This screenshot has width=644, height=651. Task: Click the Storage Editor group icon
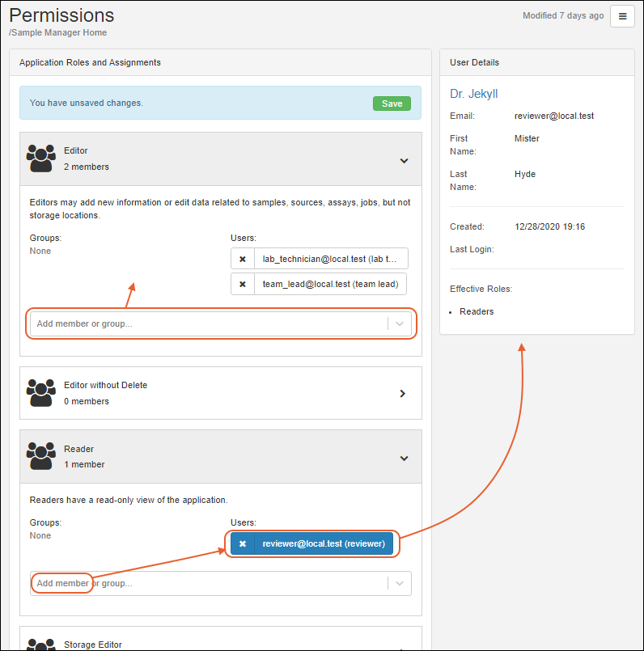[40, 645]
